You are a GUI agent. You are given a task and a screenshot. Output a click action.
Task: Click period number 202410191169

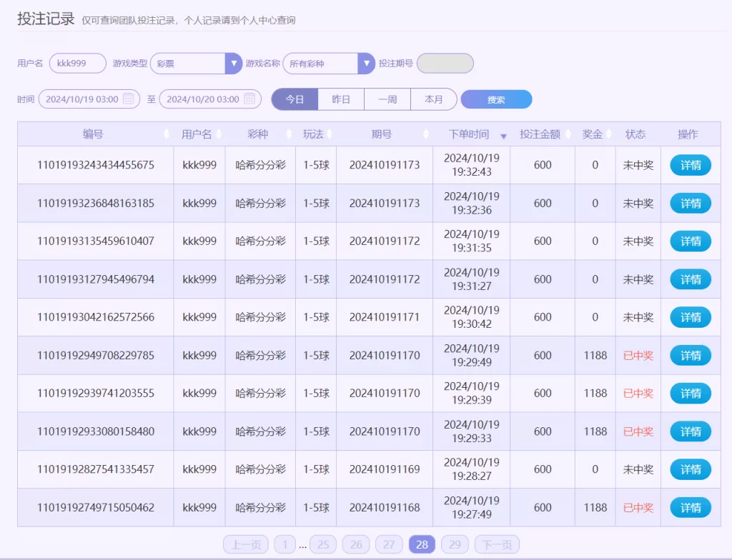coord(385,469)
